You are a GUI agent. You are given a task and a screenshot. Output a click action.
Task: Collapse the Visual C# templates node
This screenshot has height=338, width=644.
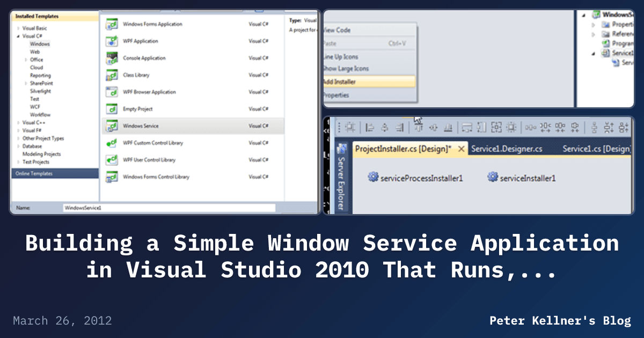pos(18,36)
